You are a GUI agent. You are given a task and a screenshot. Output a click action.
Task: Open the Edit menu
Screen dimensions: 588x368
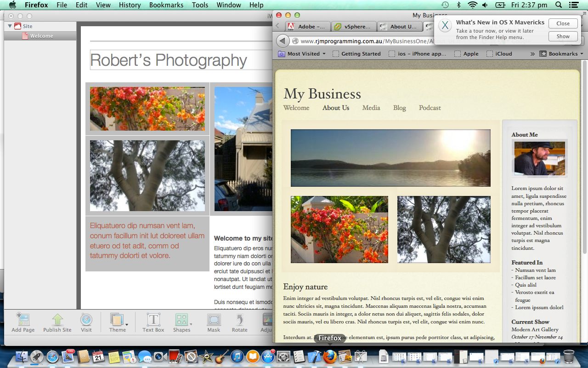pos(82,5)
